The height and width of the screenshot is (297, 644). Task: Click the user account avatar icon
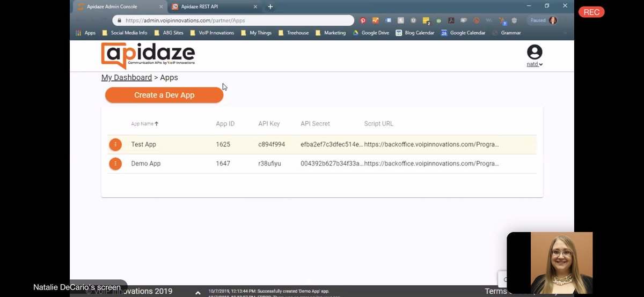(x=535, y=52)
